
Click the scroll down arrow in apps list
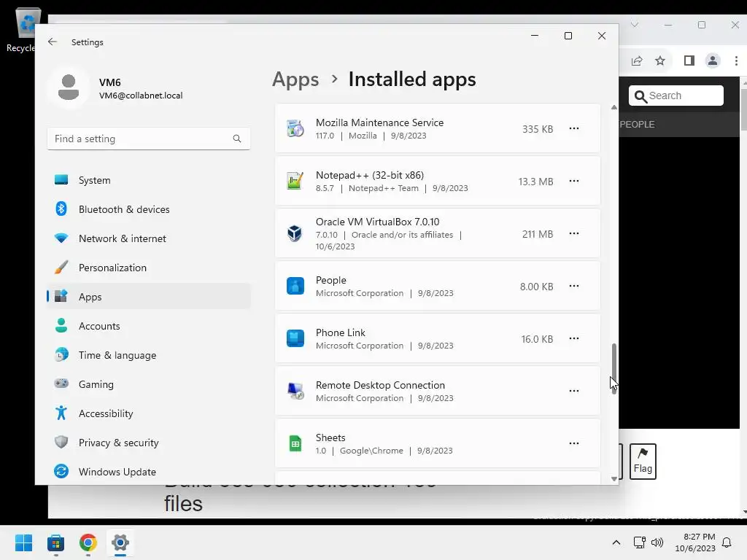click(614, 479)
